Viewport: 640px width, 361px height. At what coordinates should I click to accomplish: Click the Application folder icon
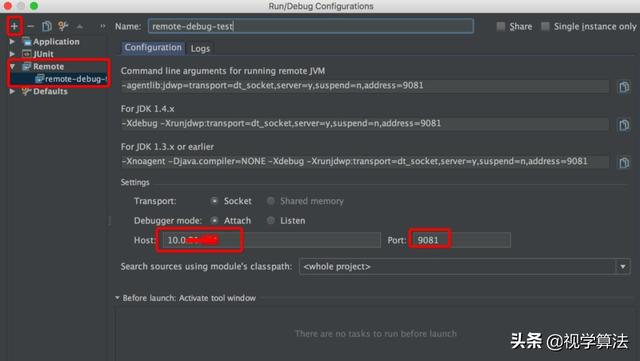[x=27, y=42]
